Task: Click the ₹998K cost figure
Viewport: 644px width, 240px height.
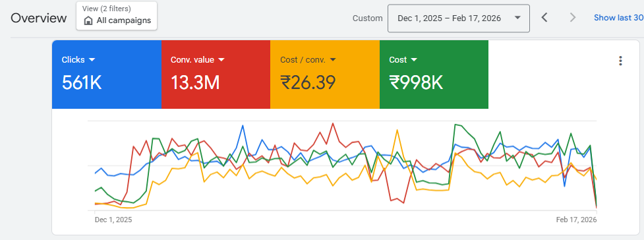Action: [x=416, y=82]
